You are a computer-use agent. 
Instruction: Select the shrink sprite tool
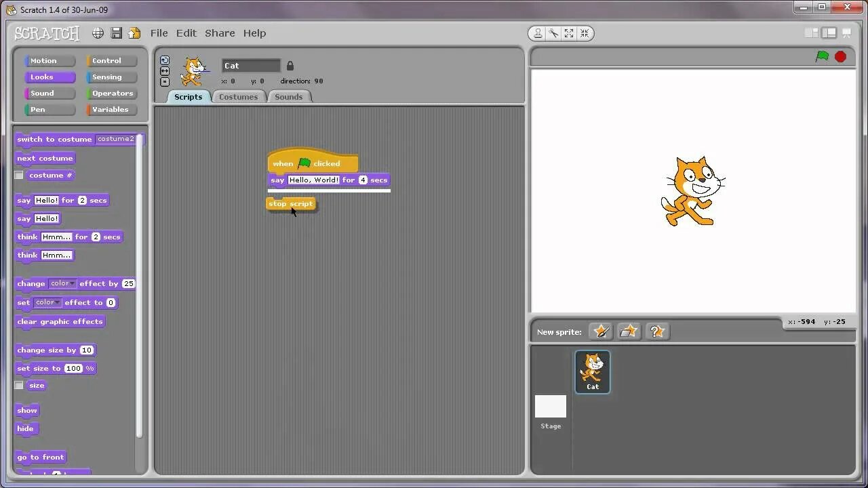pos(585,33)
